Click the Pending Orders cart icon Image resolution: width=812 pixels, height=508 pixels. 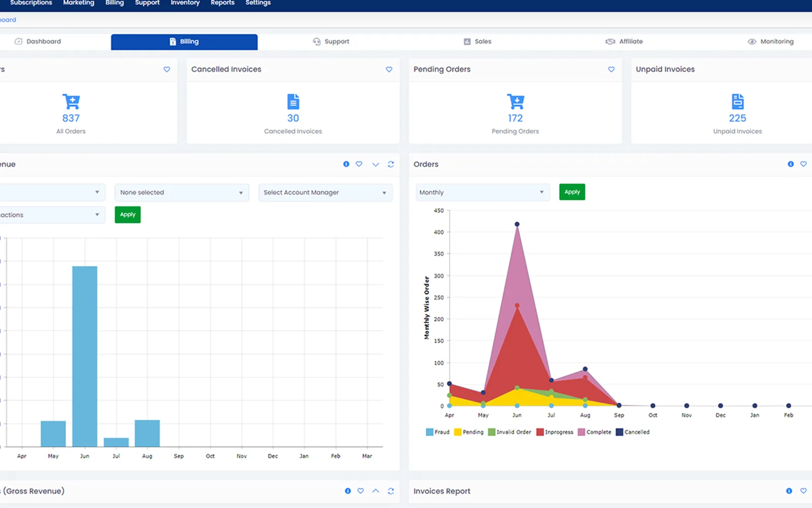516,102
